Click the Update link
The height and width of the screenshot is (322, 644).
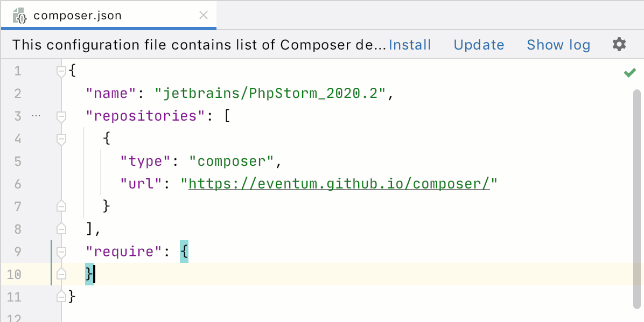click(x=479, y=45)
